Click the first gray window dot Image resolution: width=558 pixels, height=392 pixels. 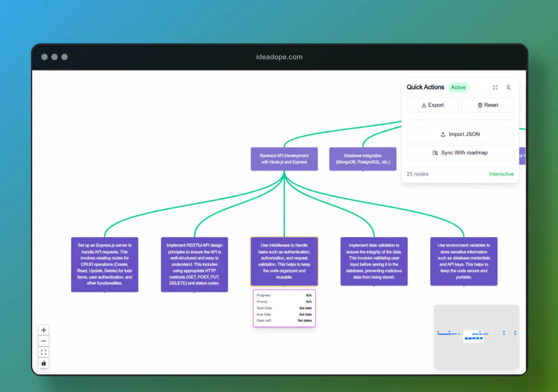click(x=44, y=57)
